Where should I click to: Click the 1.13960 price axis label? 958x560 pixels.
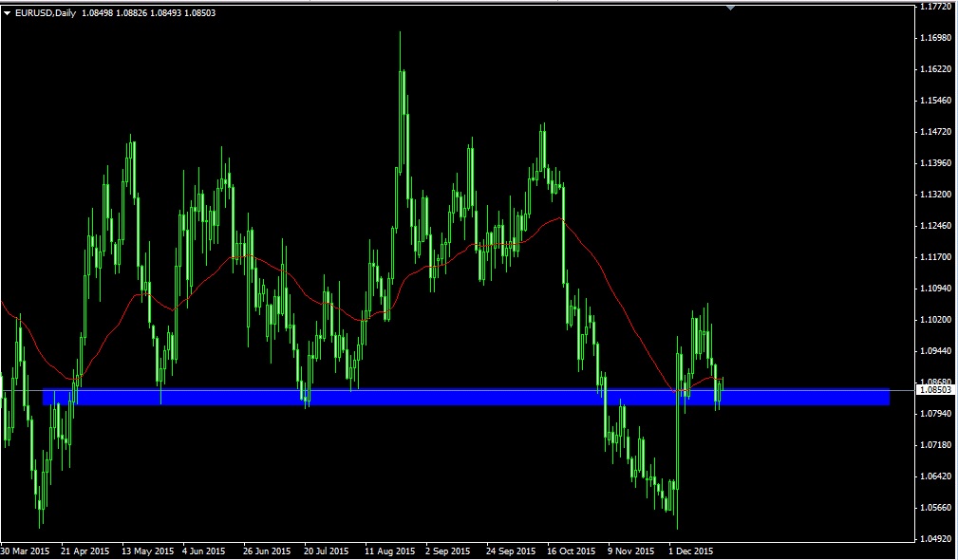coord(935,163)
